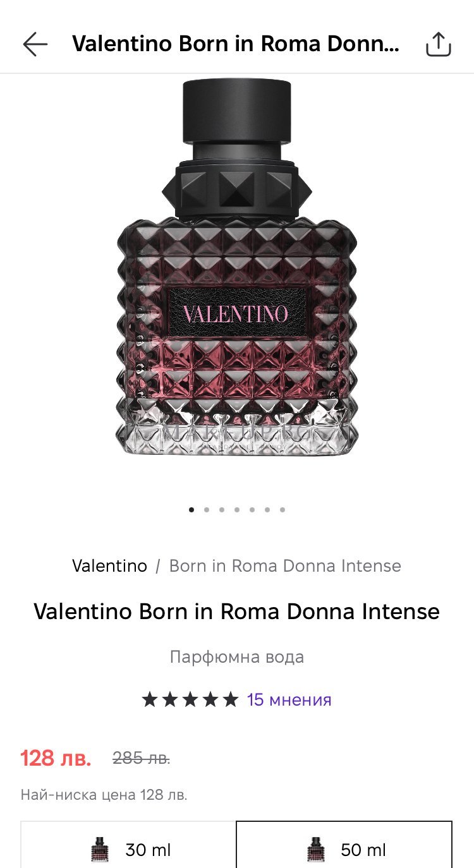Jump to the last carousel dot
The image size is (474, 868).
[283, 509]
